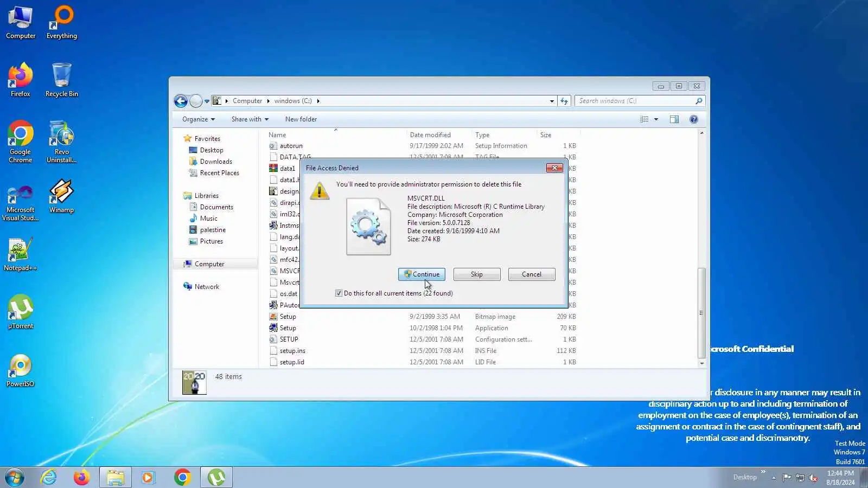Open Documents library
This screenshot has height=488, width=868.
click(216, 207)
